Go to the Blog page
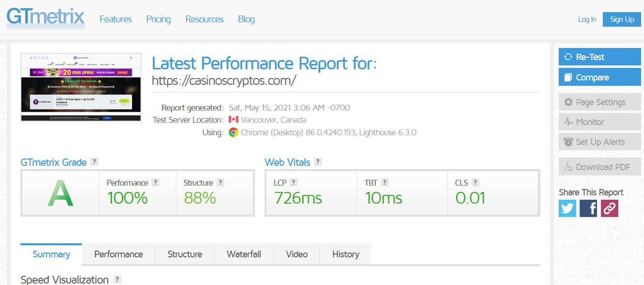The image size is (644, 285). point(246,19)
